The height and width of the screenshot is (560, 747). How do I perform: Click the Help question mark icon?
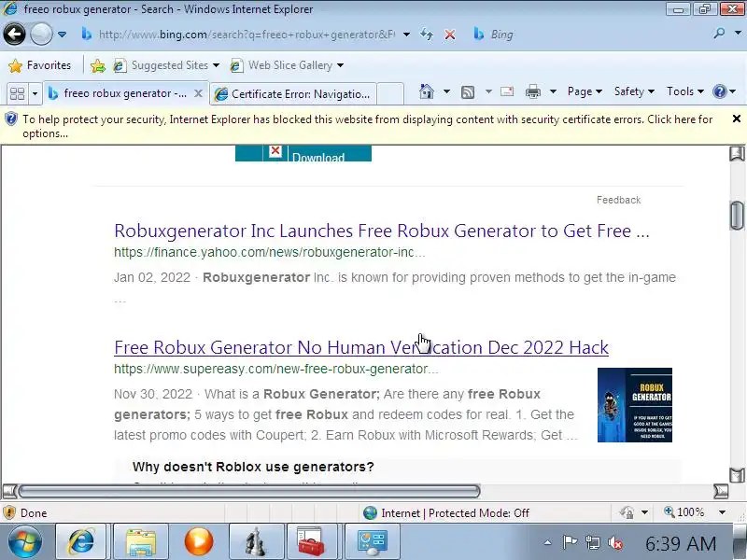(720, 91)
